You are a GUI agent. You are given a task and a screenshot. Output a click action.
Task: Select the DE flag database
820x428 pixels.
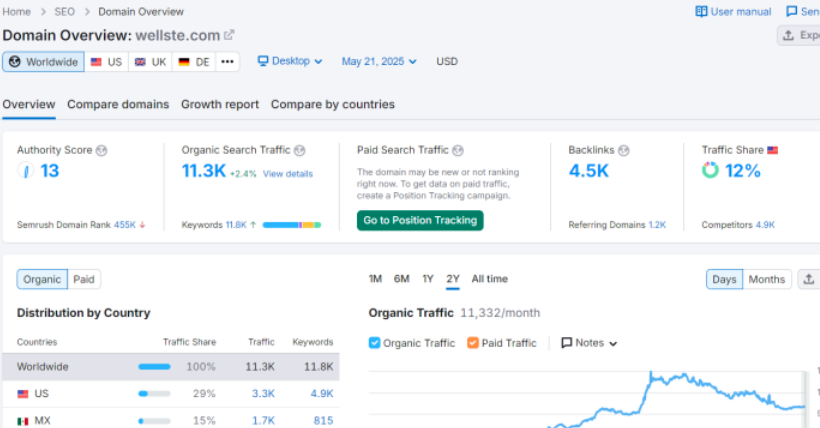tap(193, 62)
